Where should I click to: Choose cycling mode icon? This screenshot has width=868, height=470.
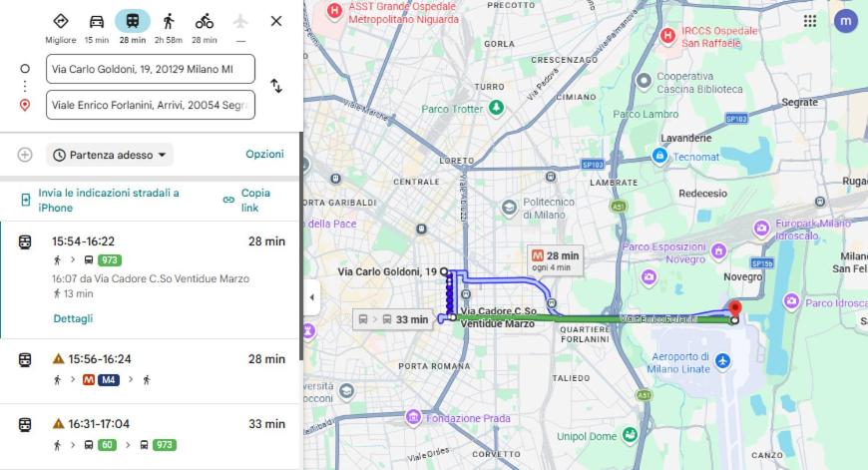(x=205, y=22)
